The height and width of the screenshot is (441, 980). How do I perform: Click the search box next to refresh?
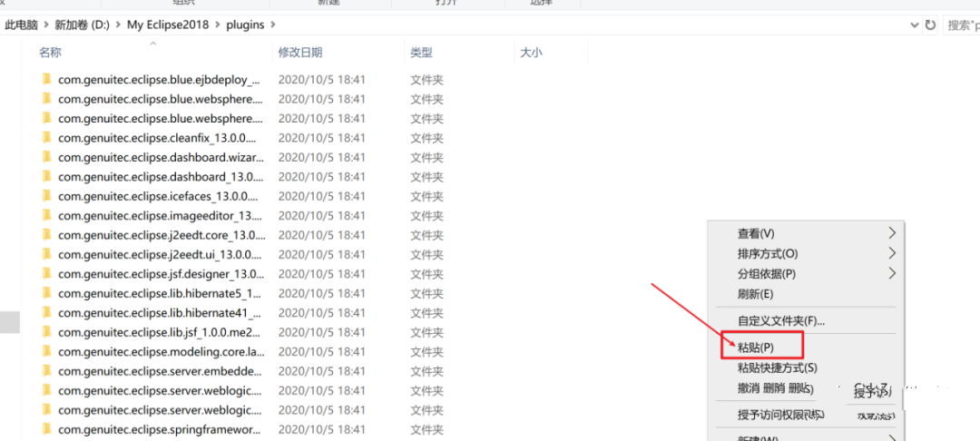pyautogui.click(x=961, y=25)
